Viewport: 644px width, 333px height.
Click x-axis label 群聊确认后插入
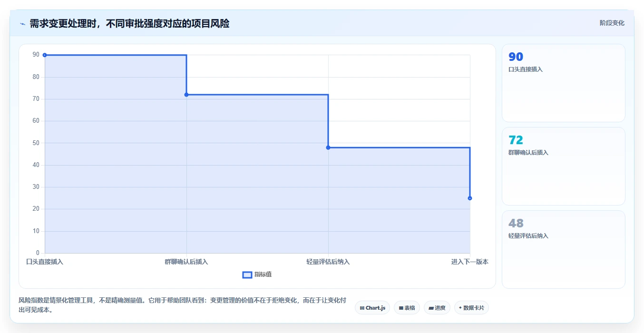(x=186, y=262)
